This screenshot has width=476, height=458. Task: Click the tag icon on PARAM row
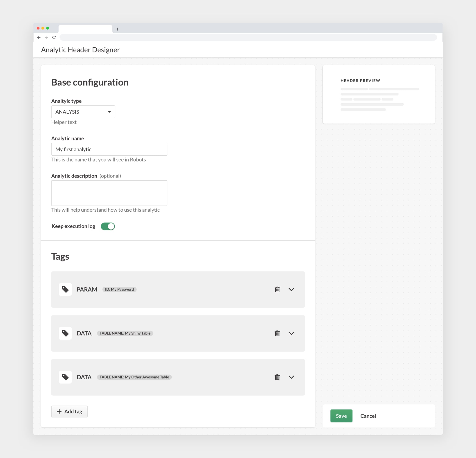[x=65, y=289]
